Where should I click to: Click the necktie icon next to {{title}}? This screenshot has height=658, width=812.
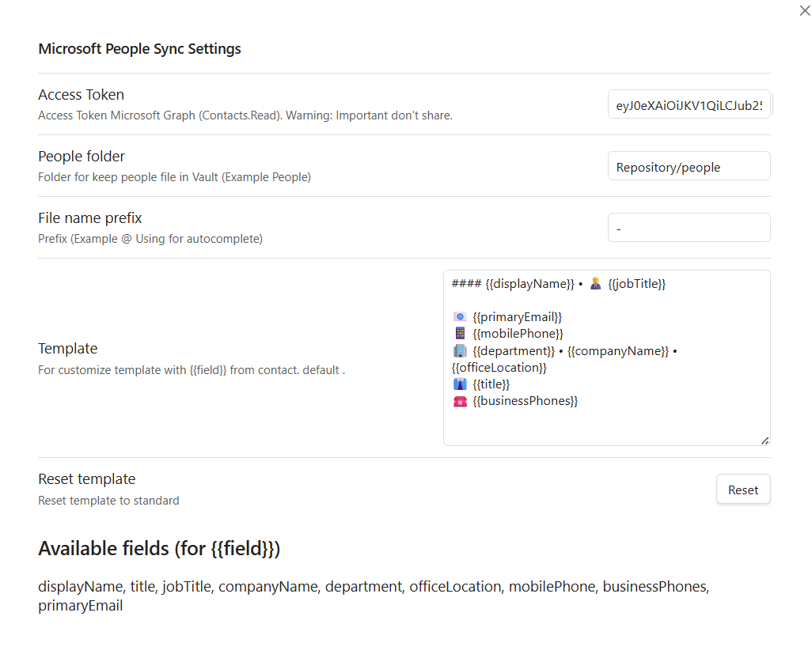(459, 384)
